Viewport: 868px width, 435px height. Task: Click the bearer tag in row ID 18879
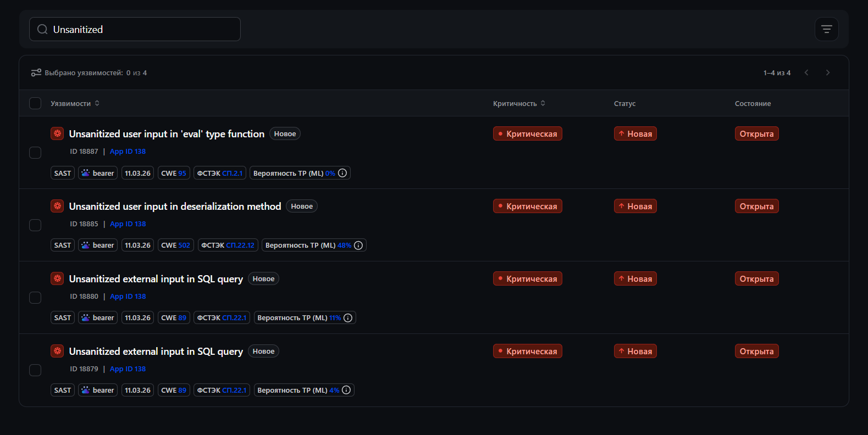[x=98, y=390]
